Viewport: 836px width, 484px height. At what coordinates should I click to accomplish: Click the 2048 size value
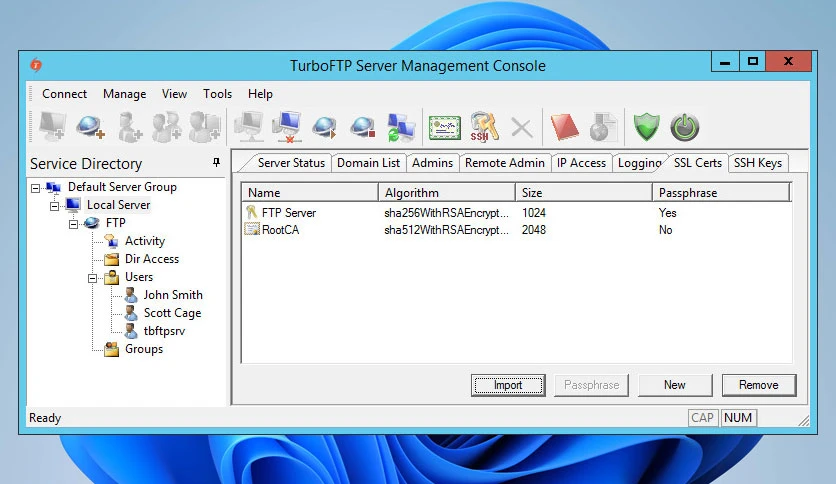tap(534, 230)
